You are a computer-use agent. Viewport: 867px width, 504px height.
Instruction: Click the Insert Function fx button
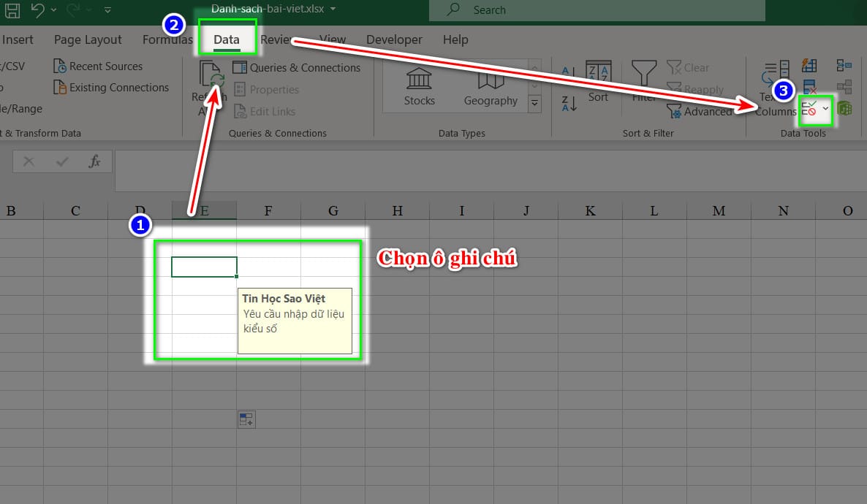click(x=94, y=161)
